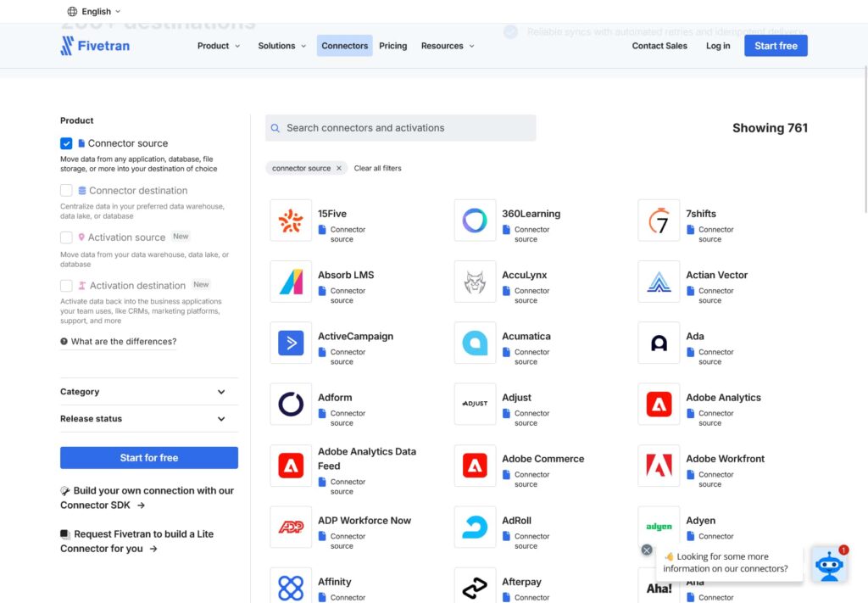The width and height of the screenshot is (868, 603).
Task: Open the Product menu dropdown
Action: [x=219, y=46]
